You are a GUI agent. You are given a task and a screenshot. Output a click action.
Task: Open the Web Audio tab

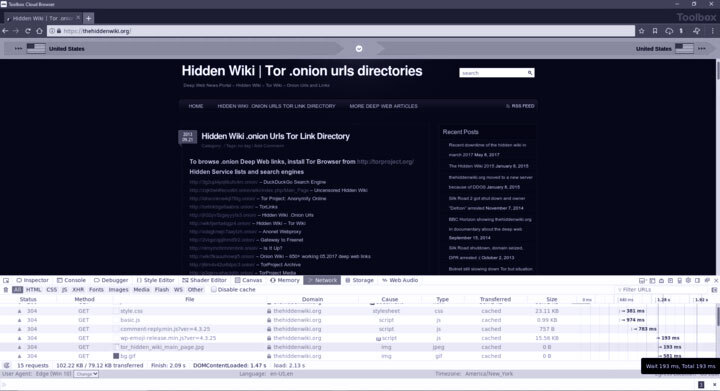coord(400,280)
